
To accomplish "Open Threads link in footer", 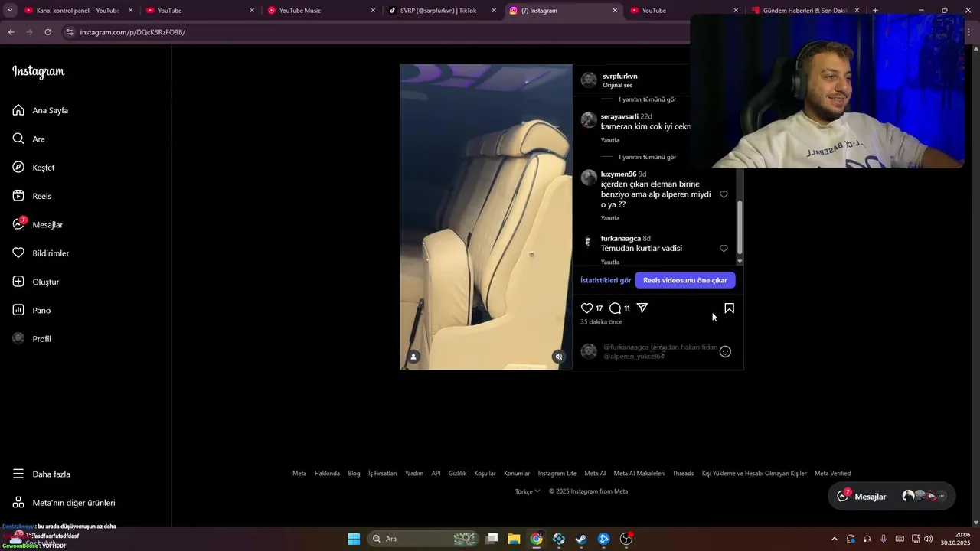I will (x=683, y=473).
